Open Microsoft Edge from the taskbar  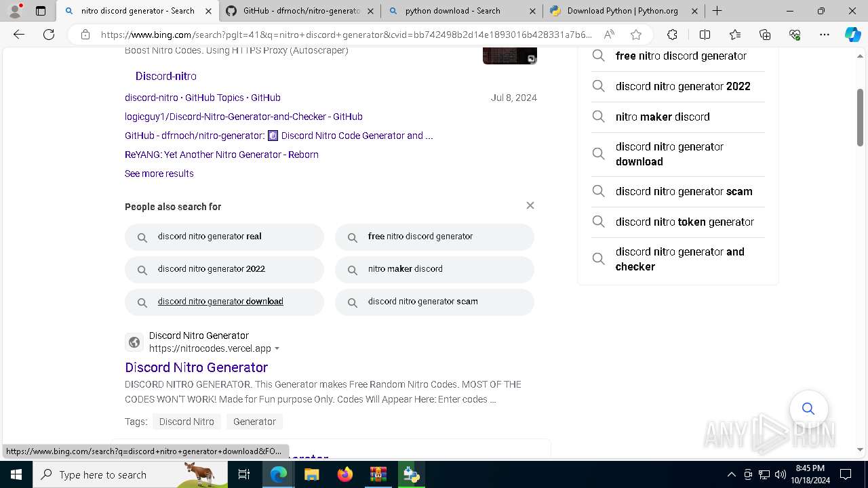(279, 474)
